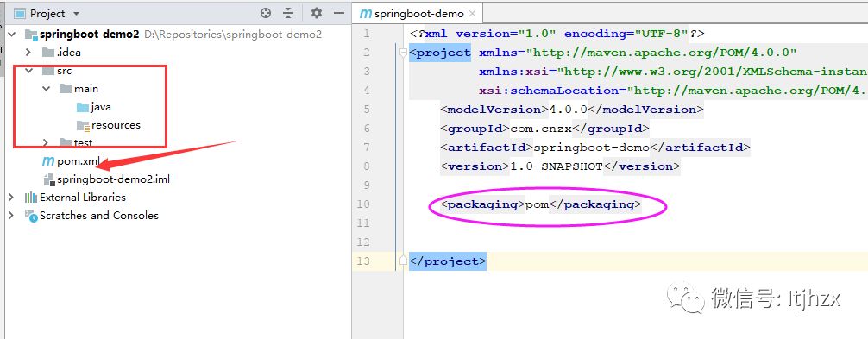
Task: Click the collapse all icon
Action: point(288,13)
